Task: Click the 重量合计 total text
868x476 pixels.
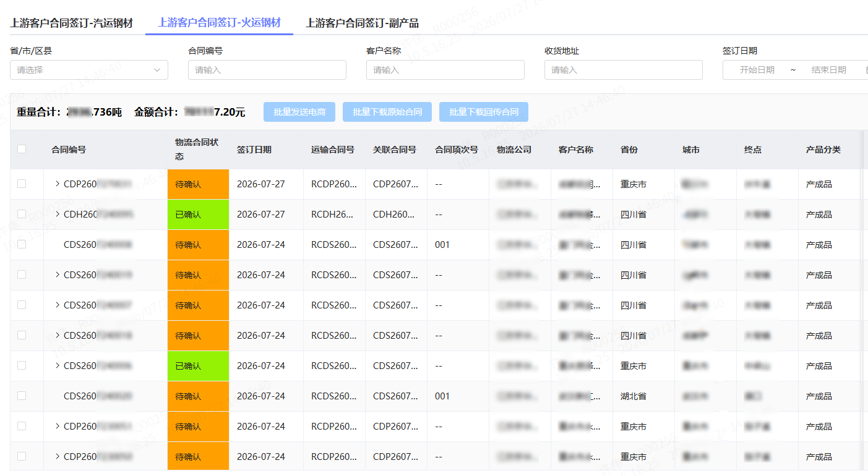Action: 69,112
